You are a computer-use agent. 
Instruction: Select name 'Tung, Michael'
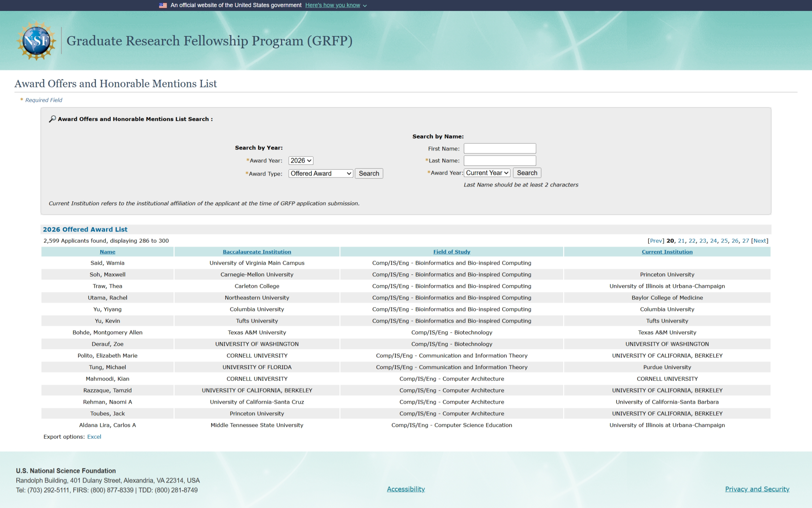pos(107,368)
